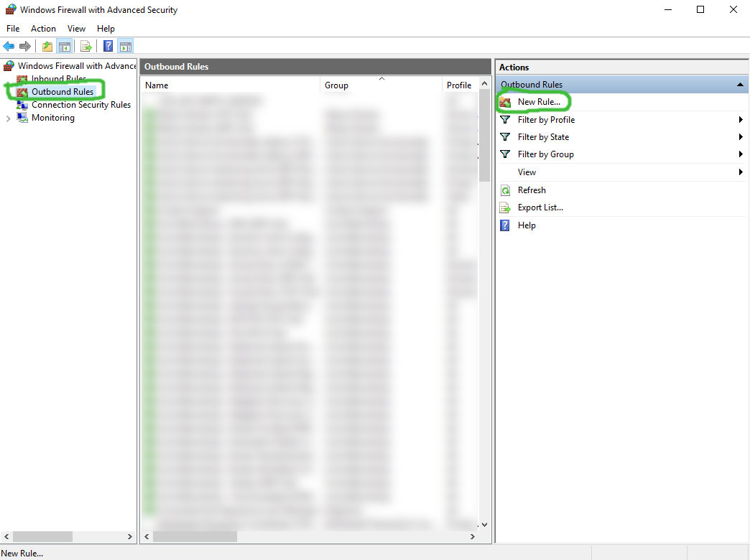750x560 pixels.
Task: Open the Filter by State submenu arrow
Action: tap(741, 137)
